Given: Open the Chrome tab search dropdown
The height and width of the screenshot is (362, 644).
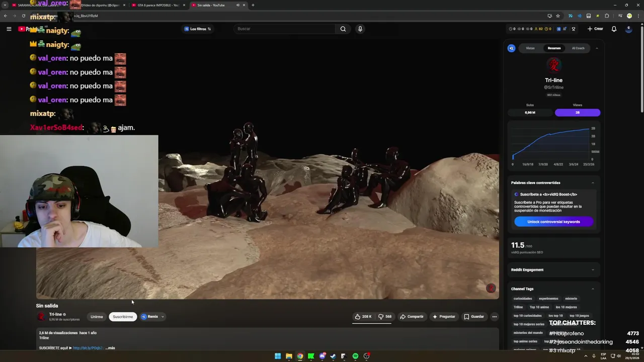Looking at the screenshot, I should pyautogui.click(x=5, y=5).
